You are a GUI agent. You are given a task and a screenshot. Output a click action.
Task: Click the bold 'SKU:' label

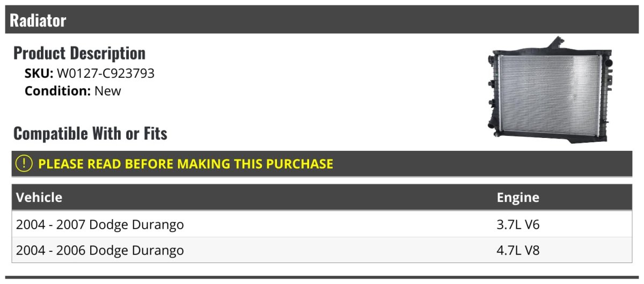(39, 74)
